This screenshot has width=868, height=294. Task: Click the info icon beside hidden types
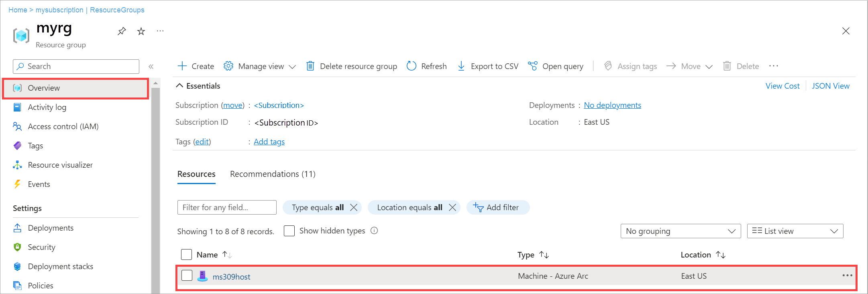pyautogui.click(x=374, y=231)
